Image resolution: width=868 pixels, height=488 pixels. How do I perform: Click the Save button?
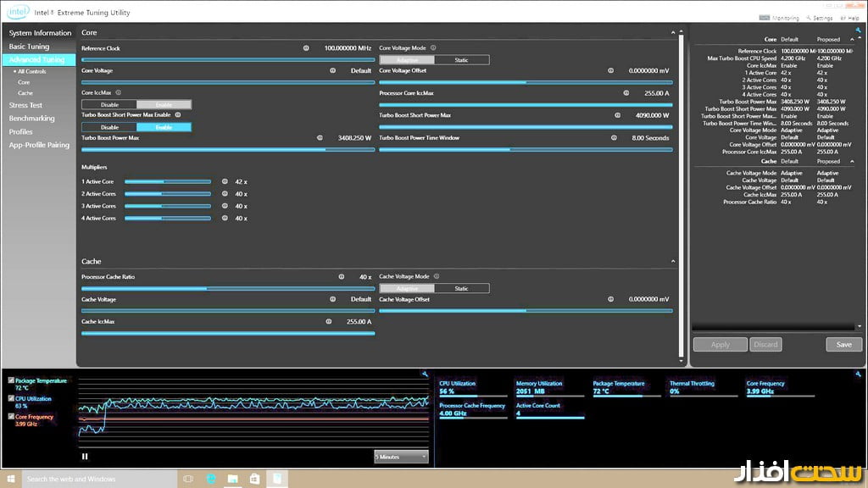(x=843, y=345)
